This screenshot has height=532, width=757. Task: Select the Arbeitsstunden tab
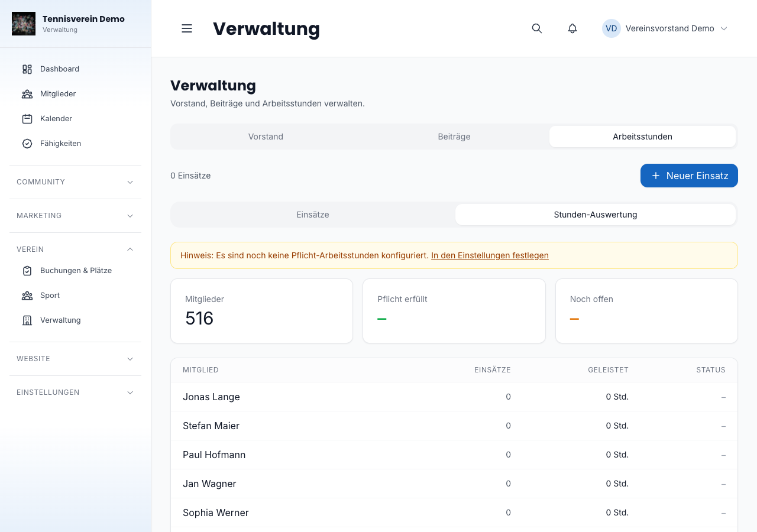click(x=642, y=137)
